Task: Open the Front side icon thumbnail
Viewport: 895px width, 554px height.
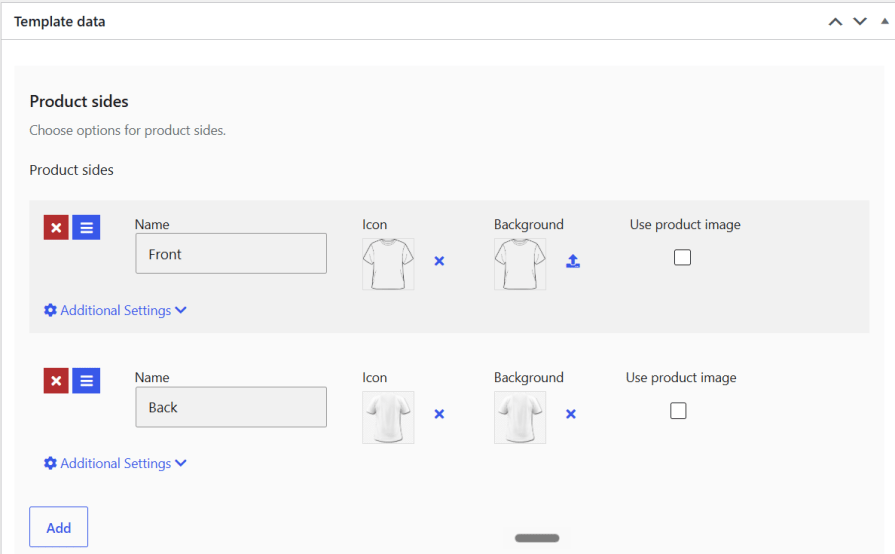Action: click(x=388, y=264)
